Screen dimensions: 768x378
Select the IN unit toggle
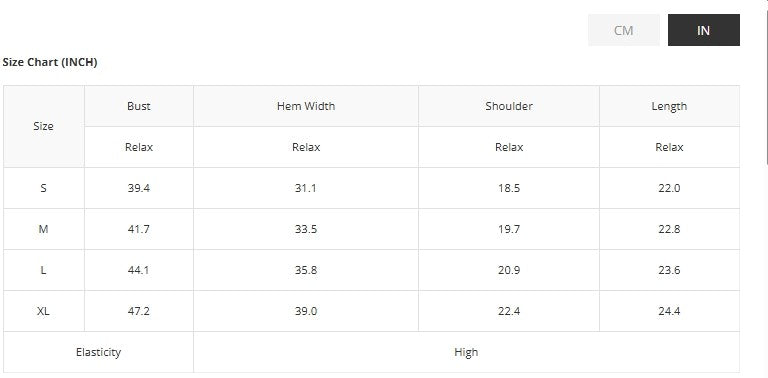[x=703, y=30]
